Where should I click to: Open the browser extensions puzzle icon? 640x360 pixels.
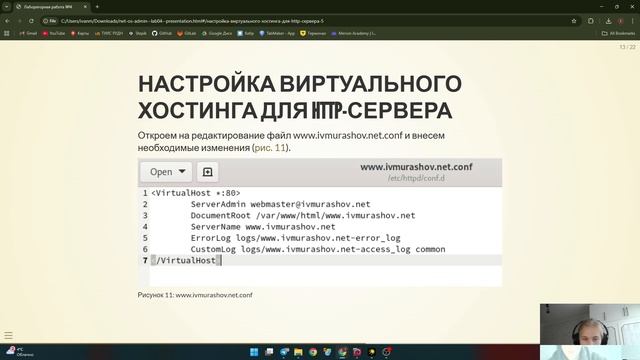591,21
